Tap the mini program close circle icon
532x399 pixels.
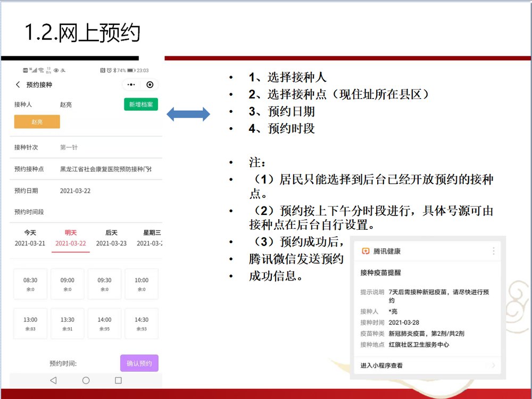click(x=150, y=85)
